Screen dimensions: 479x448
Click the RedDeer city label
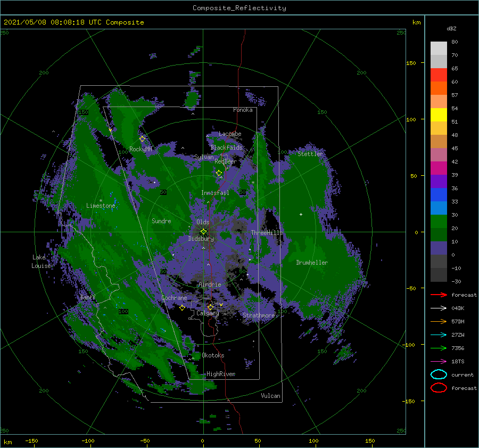pos(226,161)
